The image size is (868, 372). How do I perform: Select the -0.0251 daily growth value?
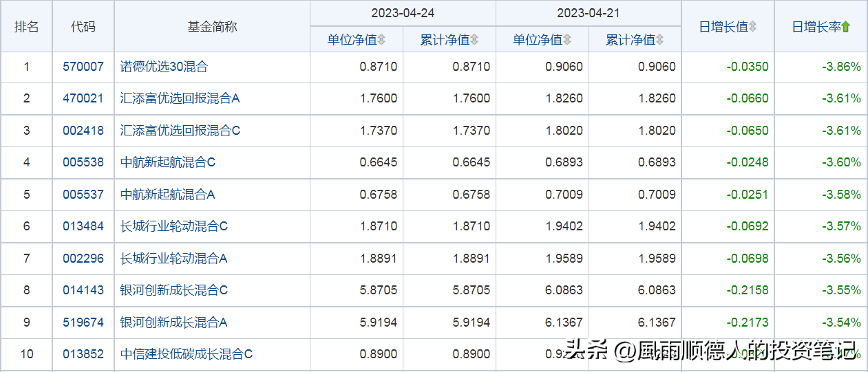pyautogui.click(x=748, y=195)
